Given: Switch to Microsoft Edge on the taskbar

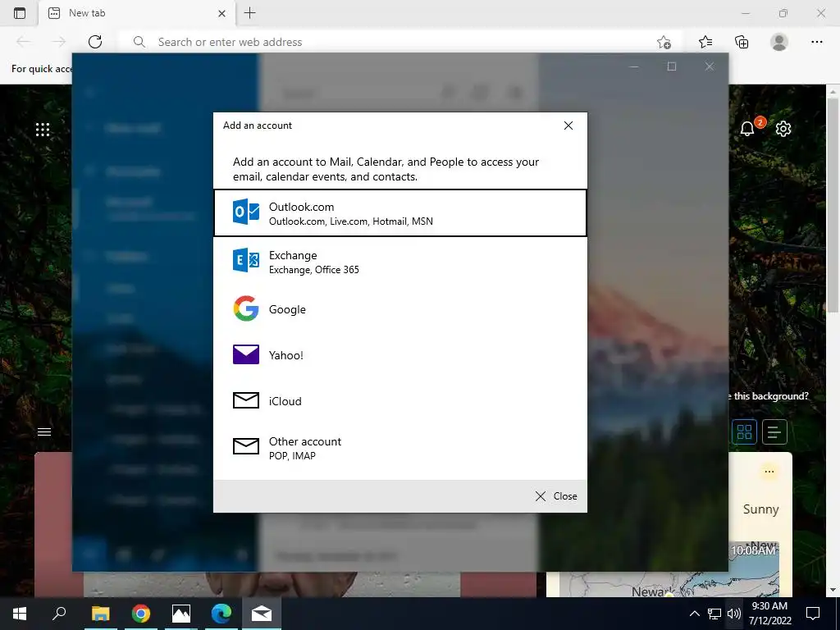Looking at the screenshot, I should tap(221, 614).
